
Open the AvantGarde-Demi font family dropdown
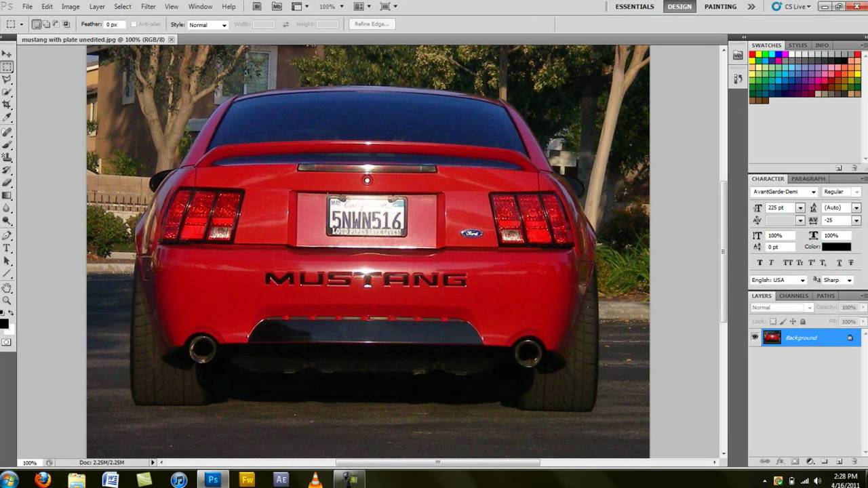click(784, 192)
